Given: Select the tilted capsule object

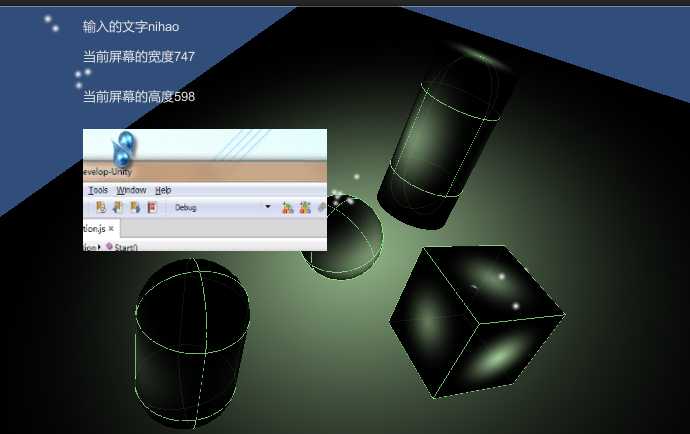Looking at the screenshot, I should [x=444, y=141].
